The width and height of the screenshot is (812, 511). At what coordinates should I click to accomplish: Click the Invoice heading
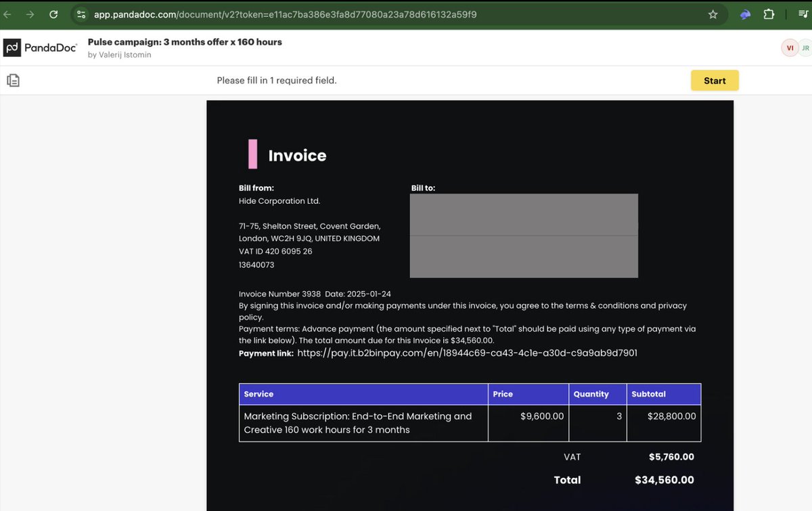[297, 155]
